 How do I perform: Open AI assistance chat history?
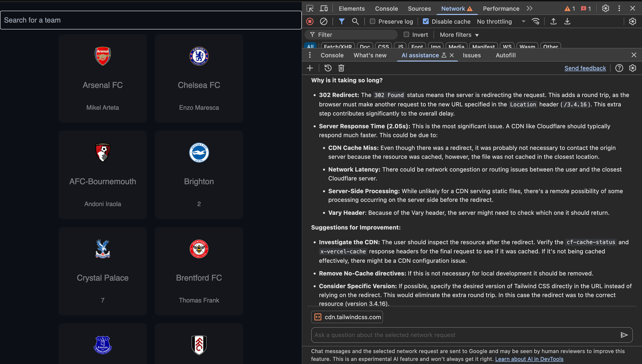(x=328, y=68)
